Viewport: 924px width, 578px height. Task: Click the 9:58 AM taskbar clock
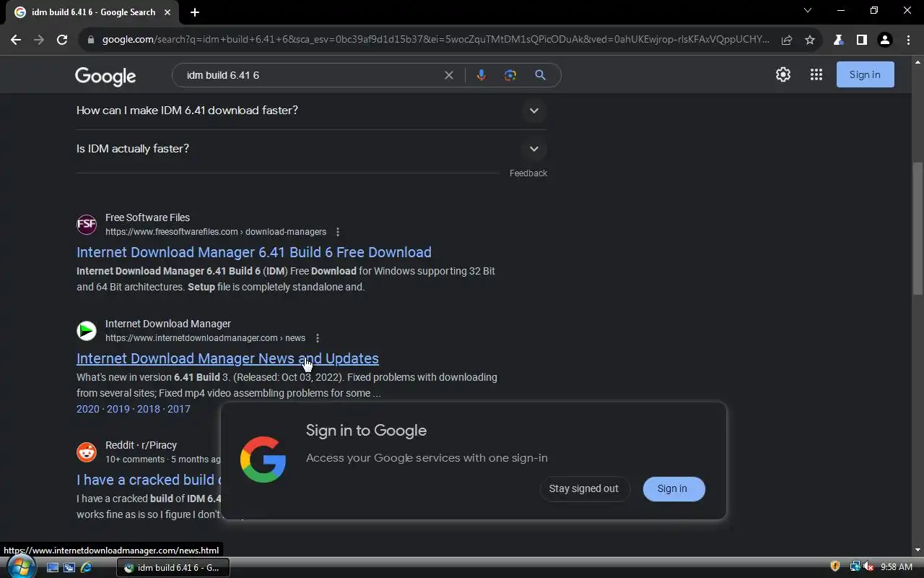(x=897, y=567)
